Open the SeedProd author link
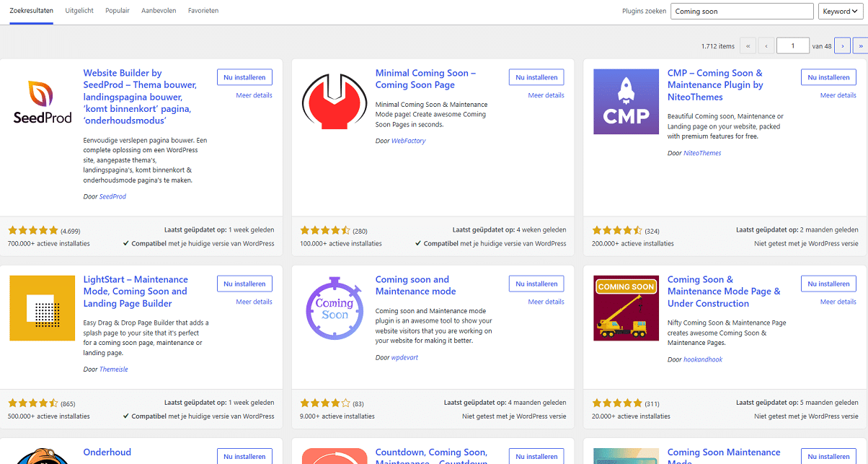 [112, 196]
